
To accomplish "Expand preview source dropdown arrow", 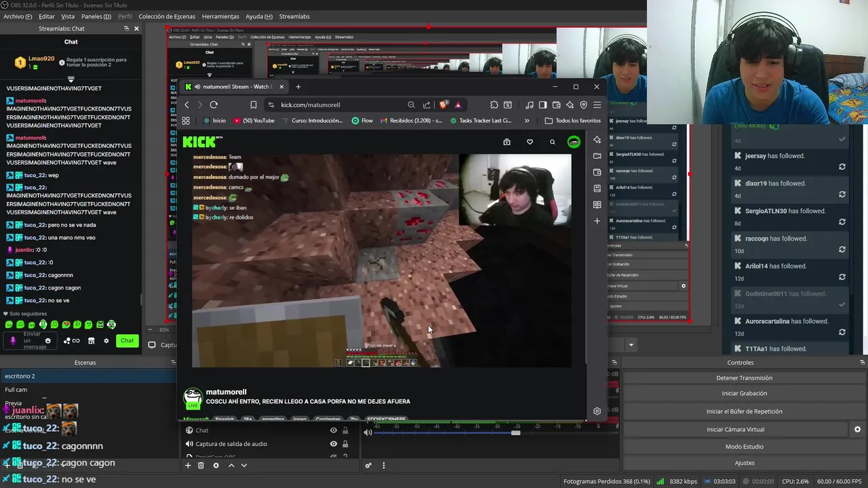I will click(631, 345).
